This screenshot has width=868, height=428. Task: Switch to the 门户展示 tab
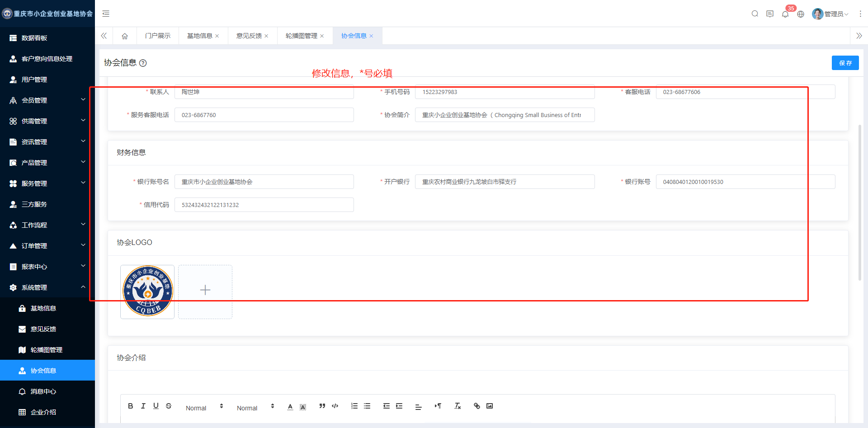click(158, 36)
